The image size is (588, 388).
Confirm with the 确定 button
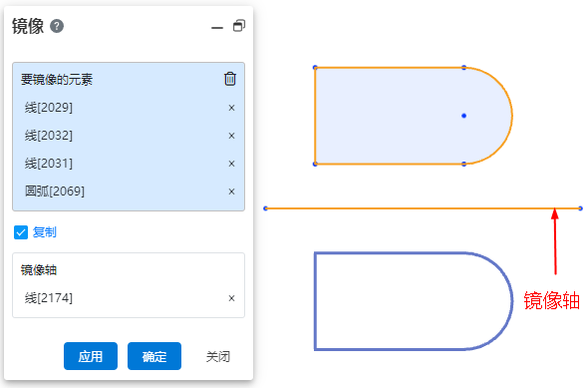[x=154, y=356]
